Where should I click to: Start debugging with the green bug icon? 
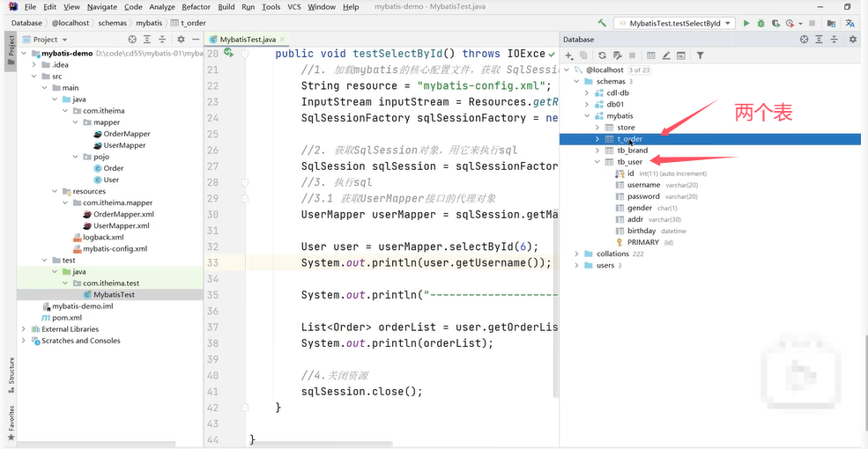click(x=761, y=23)
